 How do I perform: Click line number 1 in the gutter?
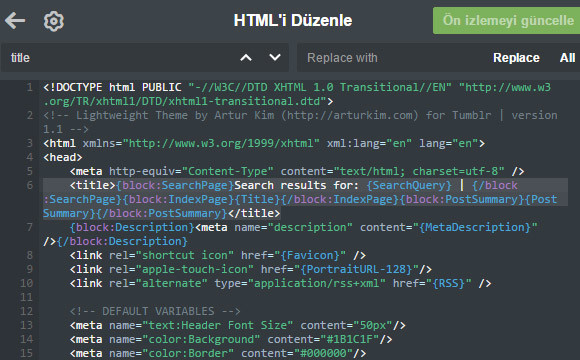30,87
